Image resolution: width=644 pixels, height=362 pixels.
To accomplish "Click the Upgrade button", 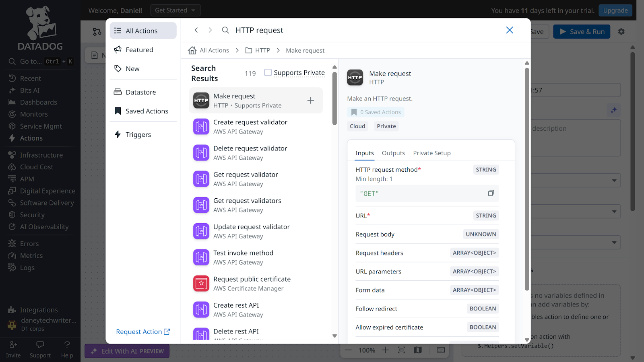I will tap(615, 10).
